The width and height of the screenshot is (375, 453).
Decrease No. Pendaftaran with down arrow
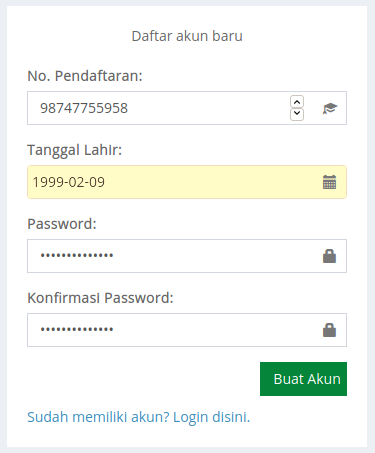pyautogui.click(x=297, y=114)
